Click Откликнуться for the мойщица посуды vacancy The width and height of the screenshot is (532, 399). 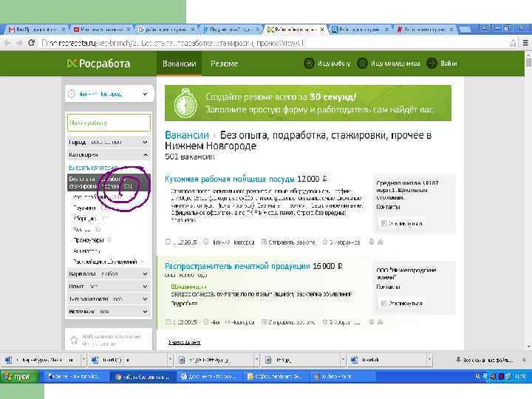401,223
